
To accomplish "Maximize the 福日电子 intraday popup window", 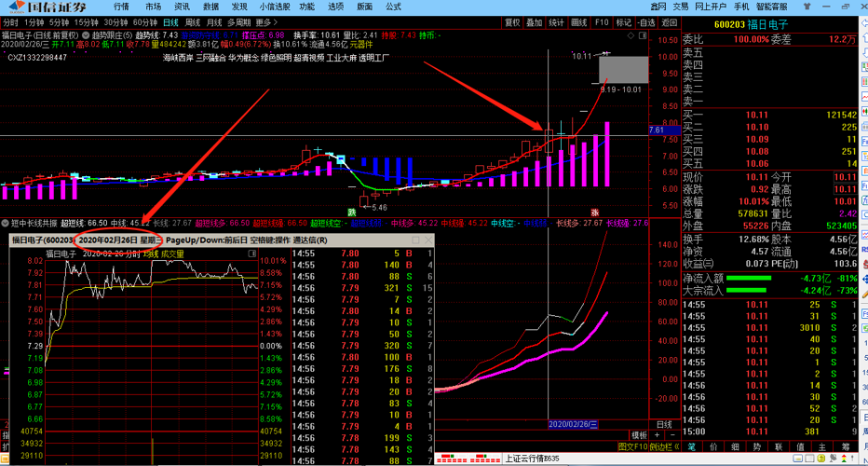I will 415,240.
